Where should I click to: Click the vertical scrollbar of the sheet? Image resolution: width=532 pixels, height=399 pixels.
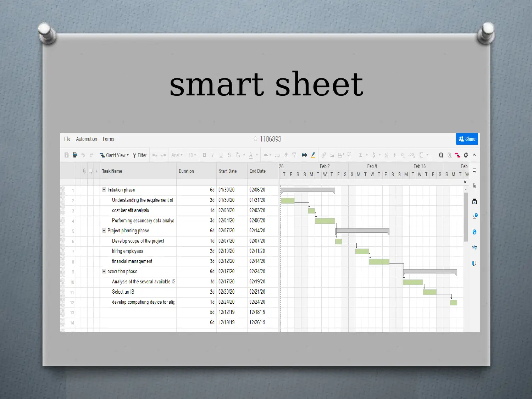[x=466, y=217]
